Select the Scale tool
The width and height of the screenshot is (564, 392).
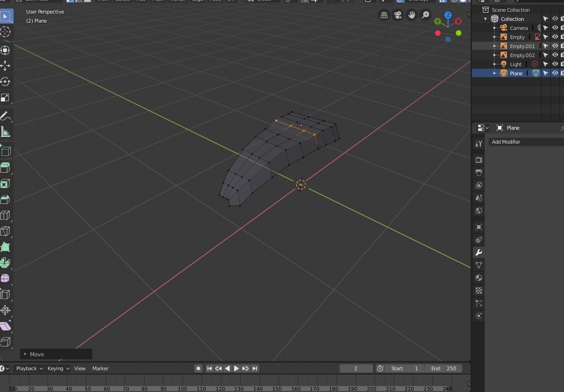coord(5,98)
